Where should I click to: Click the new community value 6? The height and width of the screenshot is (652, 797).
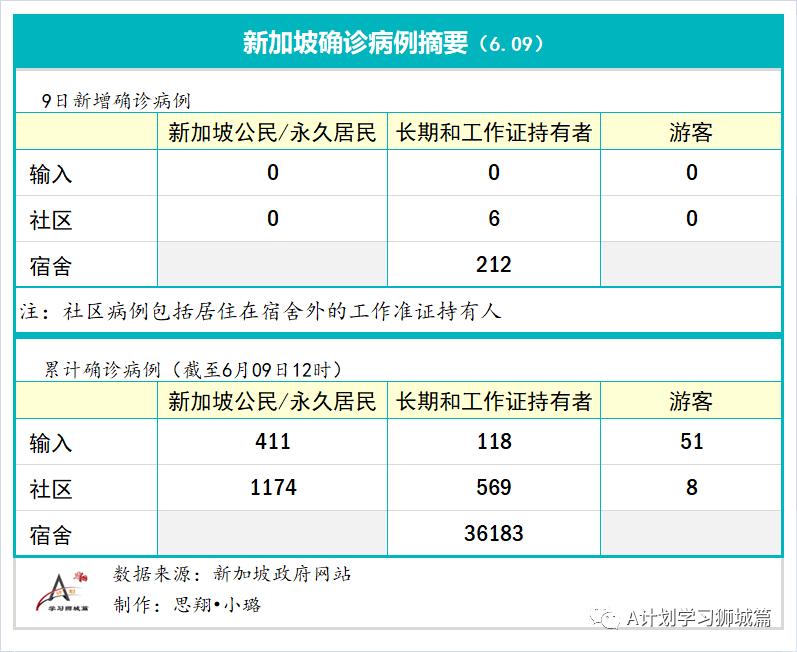pos(494,219)
